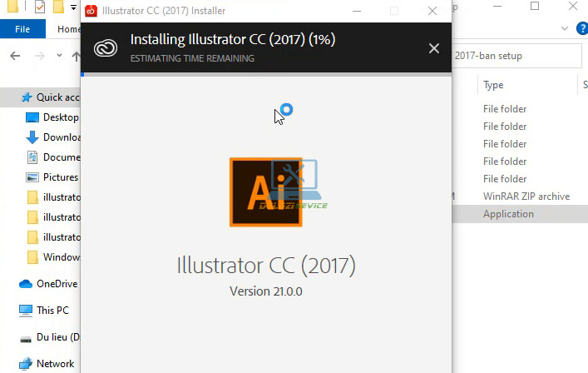This screenshot has width=588, height=373.
Task: Go forward in File Explorer
Action: tap(39, 56)
